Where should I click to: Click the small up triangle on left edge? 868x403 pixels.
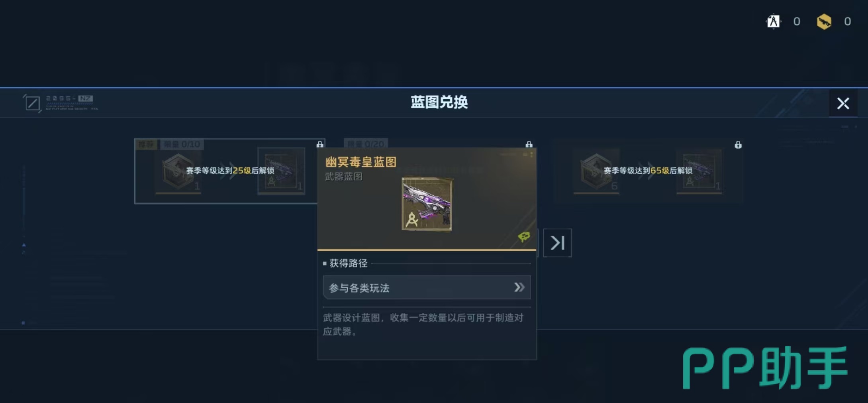[24, 245]
